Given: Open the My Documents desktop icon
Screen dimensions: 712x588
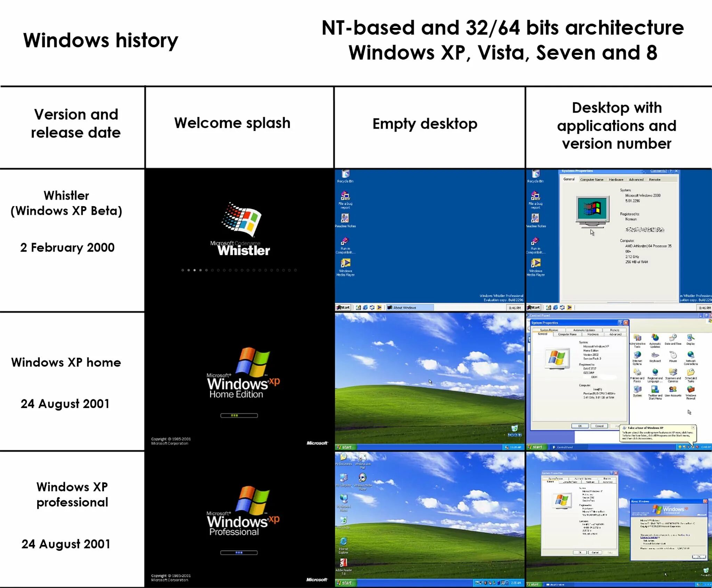Looking at the screenshot, I should coord(343,457).
